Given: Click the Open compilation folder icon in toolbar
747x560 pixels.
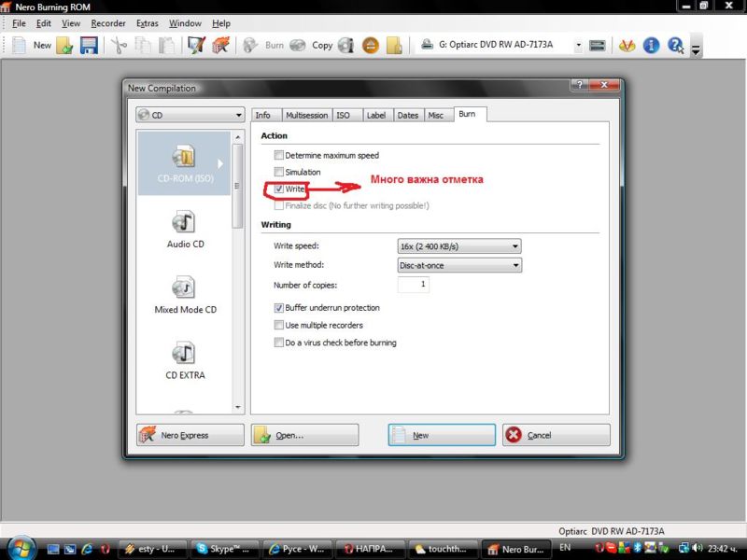Looking at the screenshot, I should click(64, 46).
